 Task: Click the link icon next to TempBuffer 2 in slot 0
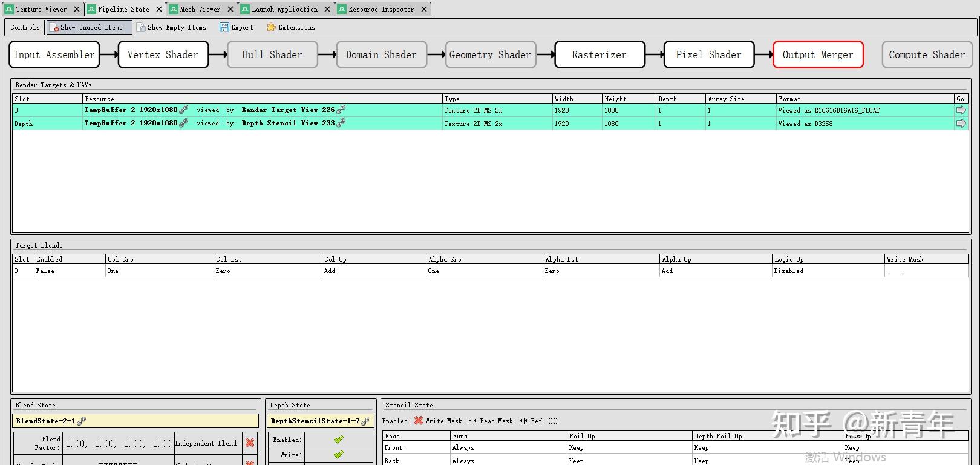[x=184, y=110]
